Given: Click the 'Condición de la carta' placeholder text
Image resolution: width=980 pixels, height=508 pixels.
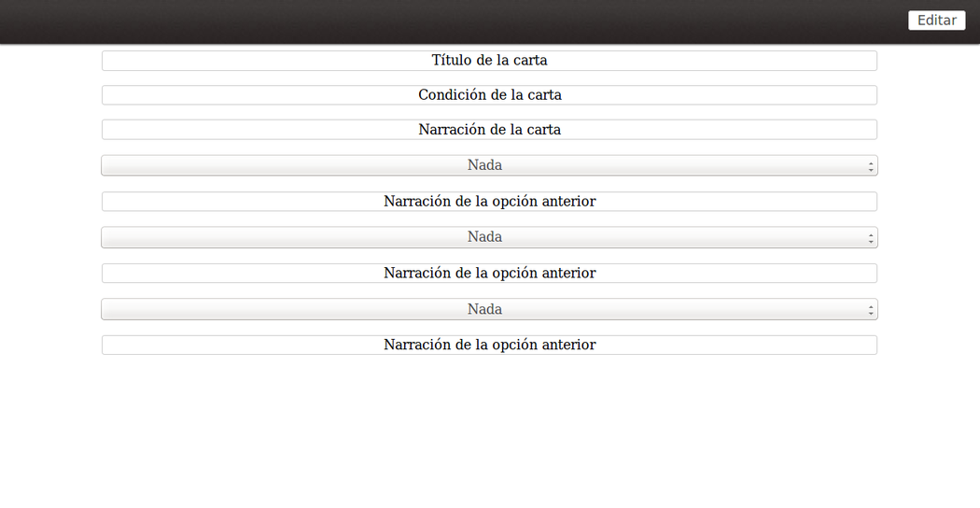Looking at the screenshot, I should pyautogui.click(x=489, y=95).
